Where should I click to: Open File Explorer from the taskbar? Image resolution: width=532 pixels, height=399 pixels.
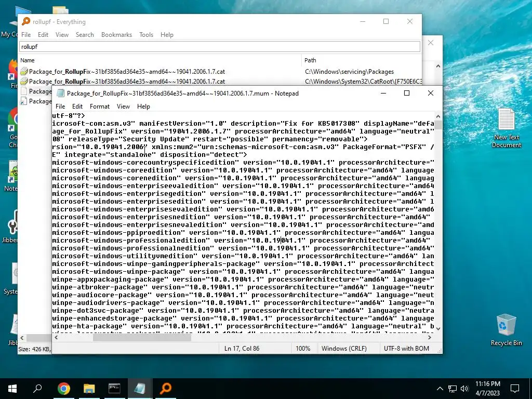click(x=89, y=389)
